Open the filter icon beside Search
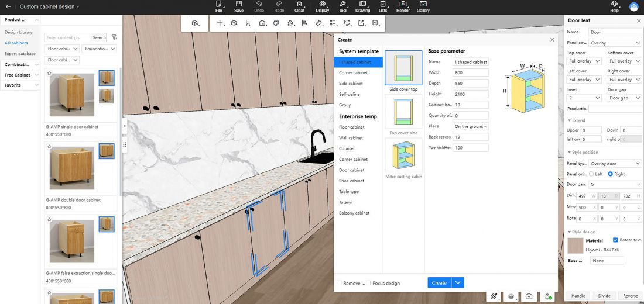The image size is (644, 304). (x=114, y=37)
